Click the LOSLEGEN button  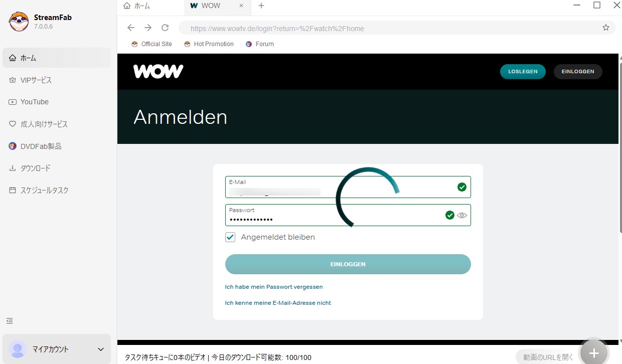(x=523, y=72)
